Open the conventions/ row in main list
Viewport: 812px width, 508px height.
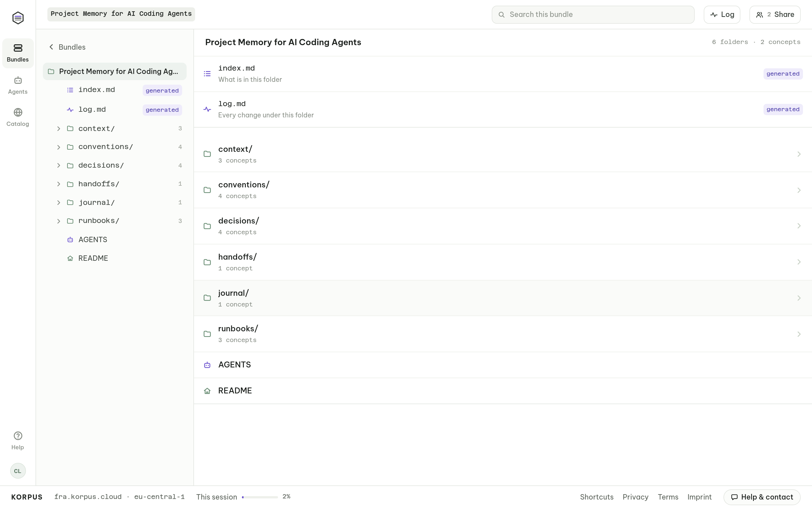[x=503, y=190]
